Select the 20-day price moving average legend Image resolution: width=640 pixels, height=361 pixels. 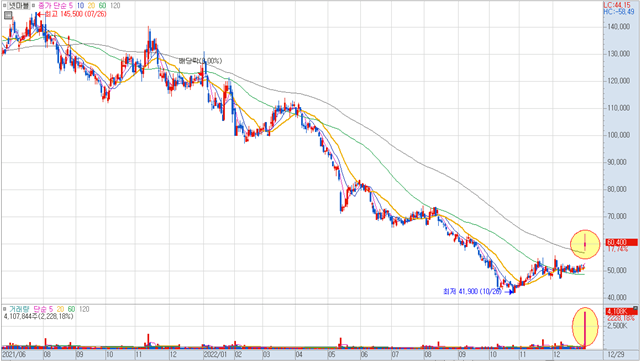[x=91, y=6]
